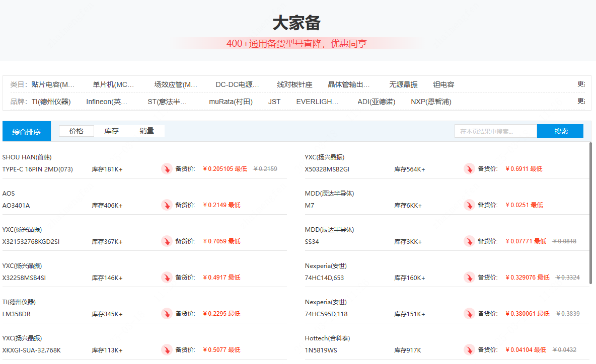Click the product list vertical scrollbar
Viewport: 596px width, 364px height.
pos(591,211)
